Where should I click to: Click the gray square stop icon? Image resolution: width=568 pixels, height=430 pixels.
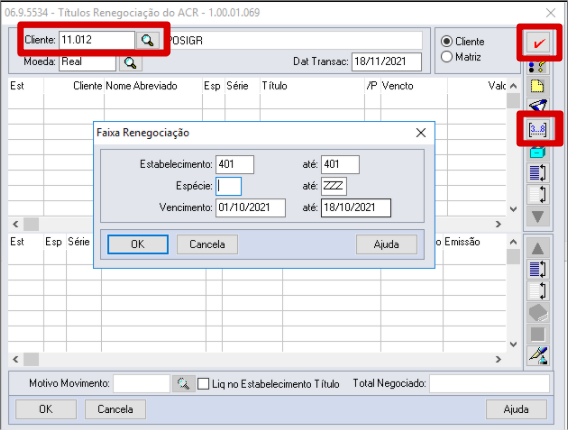(x=538, y=334)
